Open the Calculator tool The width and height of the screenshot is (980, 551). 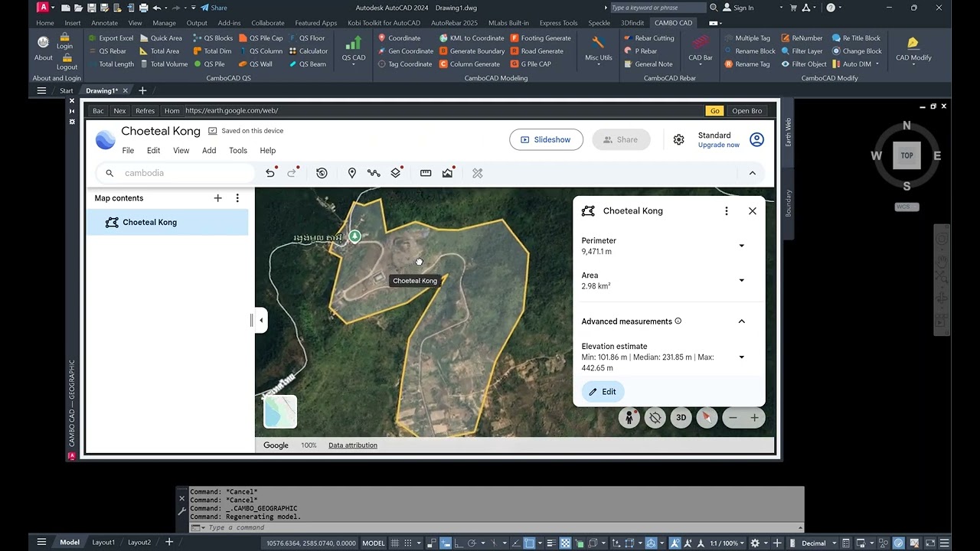coord(308,51)
